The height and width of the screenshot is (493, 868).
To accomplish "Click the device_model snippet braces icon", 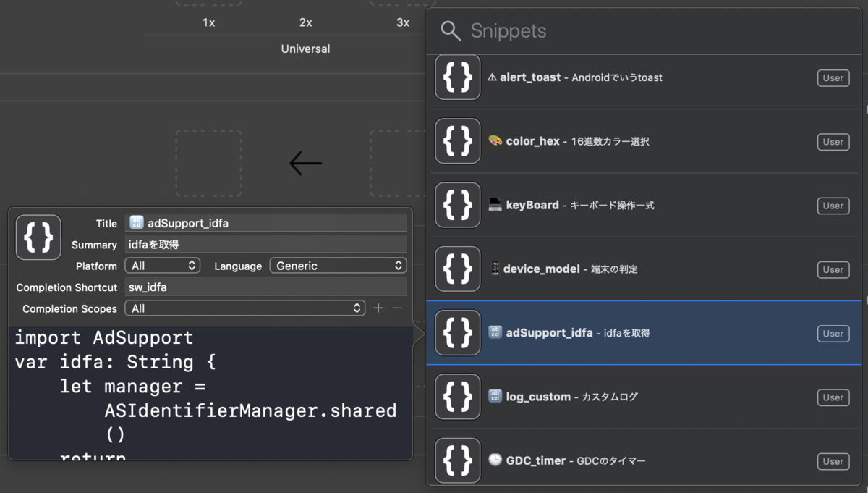I will pyautogui.click(x=458, y=269).
